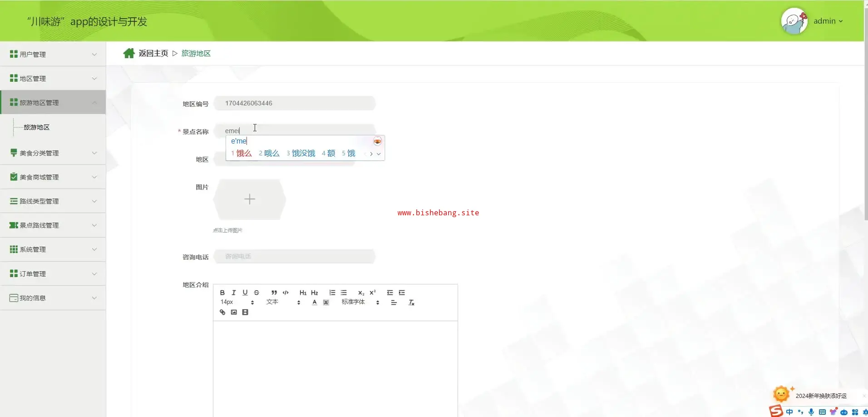Viewport: 868px width, 417px height.
Task: Create an ordered numbered list
Action: click(x=332, y=293)
